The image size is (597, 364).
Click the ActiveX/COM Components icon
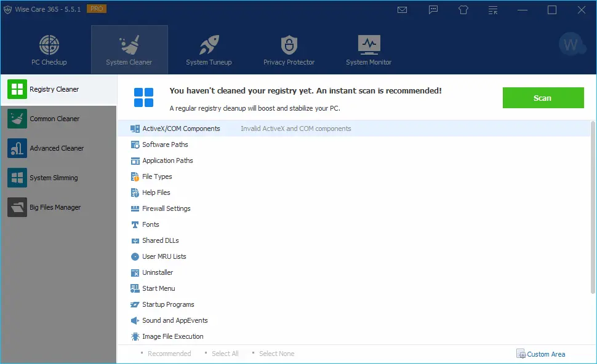(x=135, y=129)
